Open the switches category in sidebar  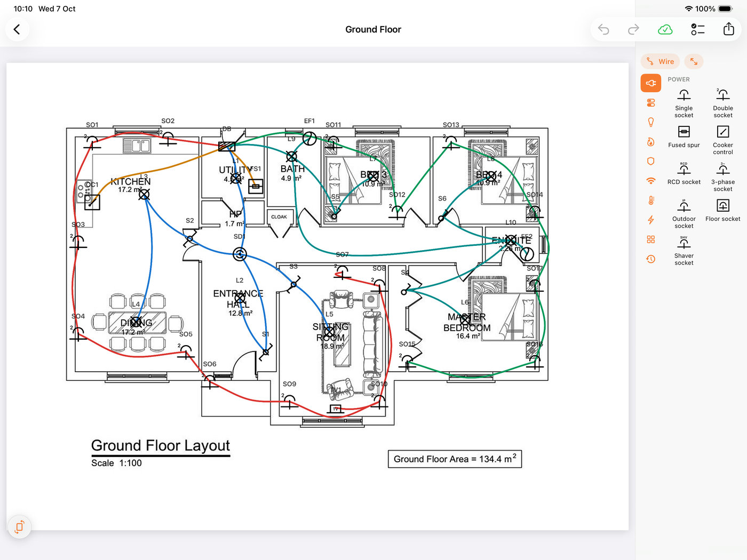coord(651,102)
